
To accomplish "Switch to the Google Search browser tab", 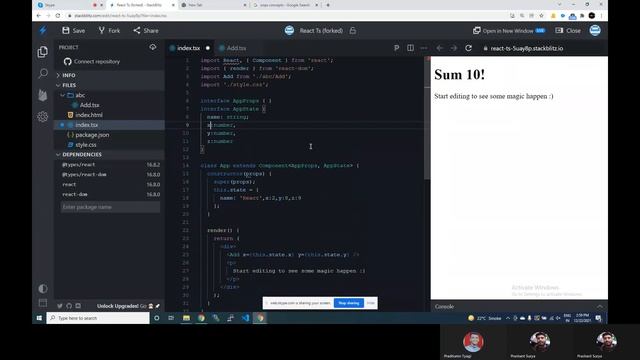I will (284, 5).
